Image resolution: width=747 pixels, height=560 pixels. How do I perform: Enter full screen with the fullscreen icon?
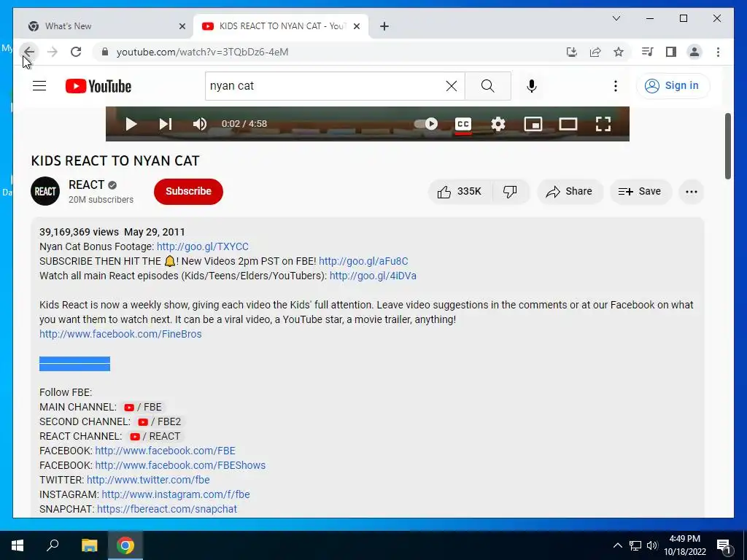click(603, 124)
